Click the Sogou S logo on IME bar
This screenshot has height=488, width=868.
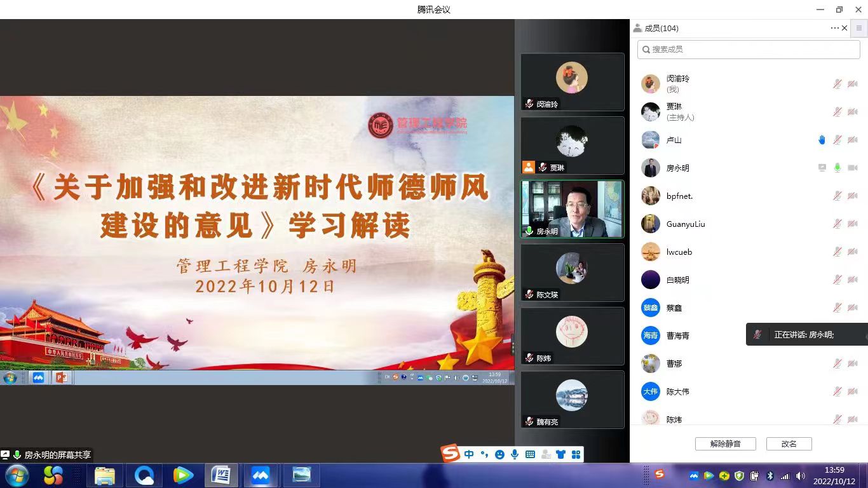[451, 454]
